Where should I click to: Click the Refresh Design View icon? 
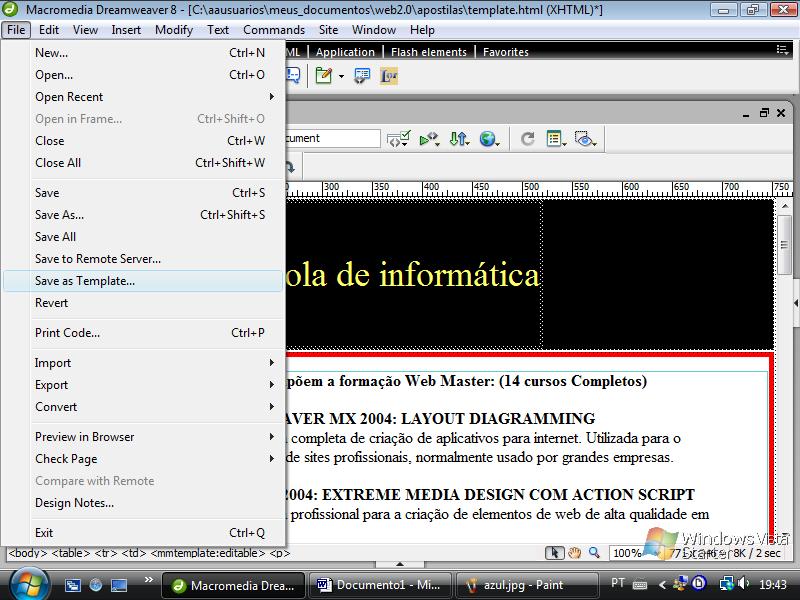click(527, 139)
